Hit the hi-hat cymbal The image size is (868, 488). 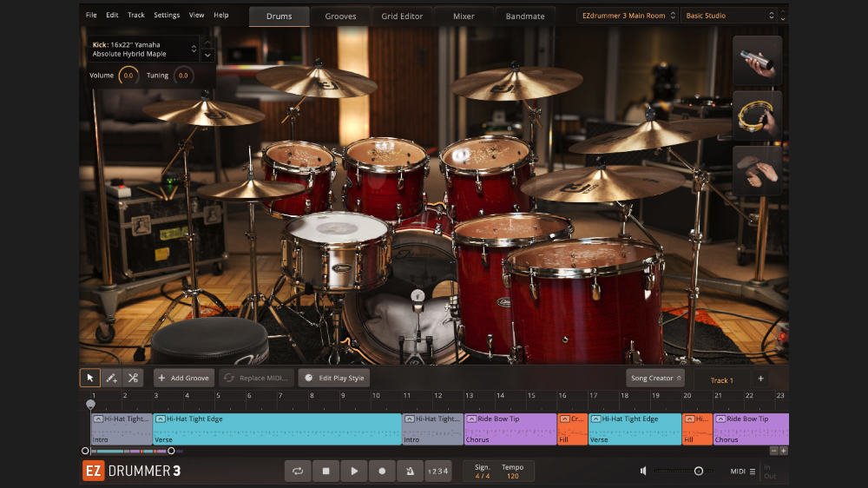coord(250,189)
